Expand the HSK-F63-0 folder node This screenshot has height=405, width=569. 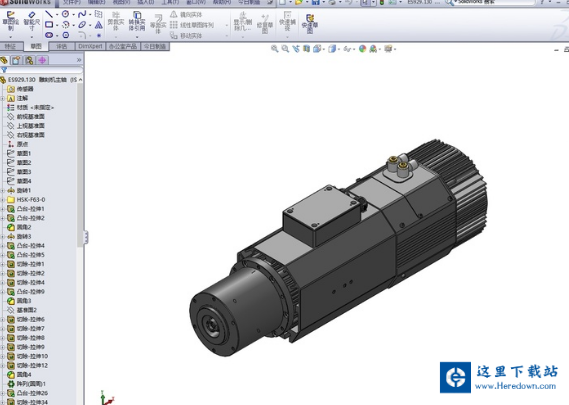[3, 200]
